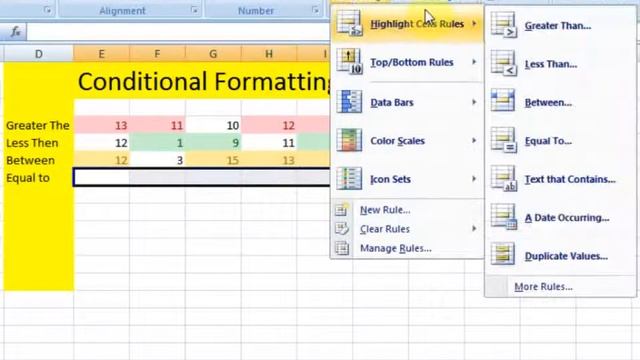Open Number group dialog launcher

click(x=316, y=10)
